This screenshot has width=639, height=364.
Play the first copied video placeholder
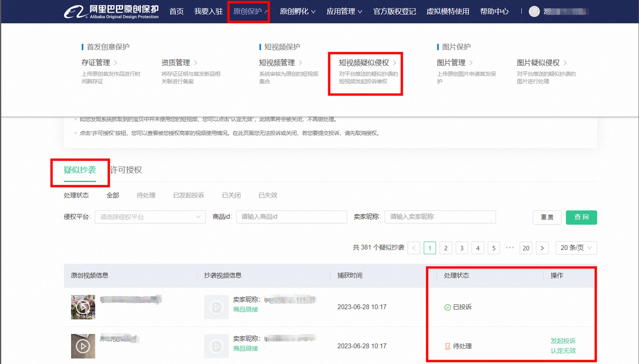(x=216, y=307)
